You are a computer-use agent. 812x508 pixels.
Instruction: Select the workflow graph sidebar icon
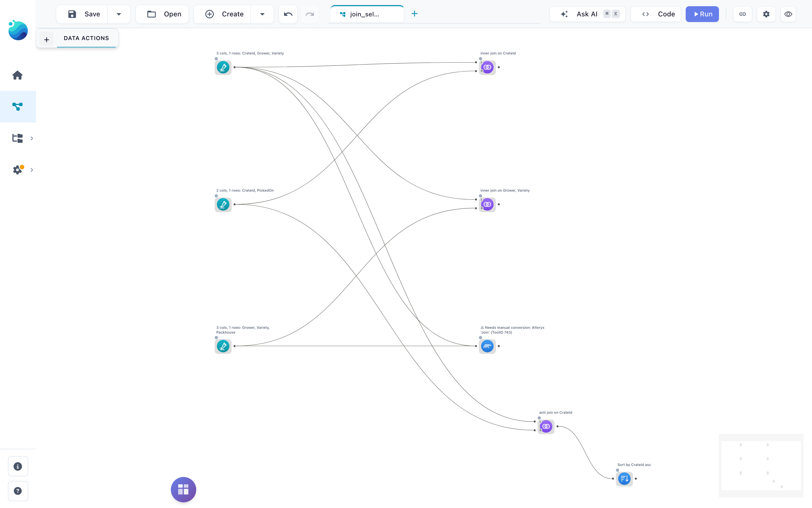click(x=17, y=106)
